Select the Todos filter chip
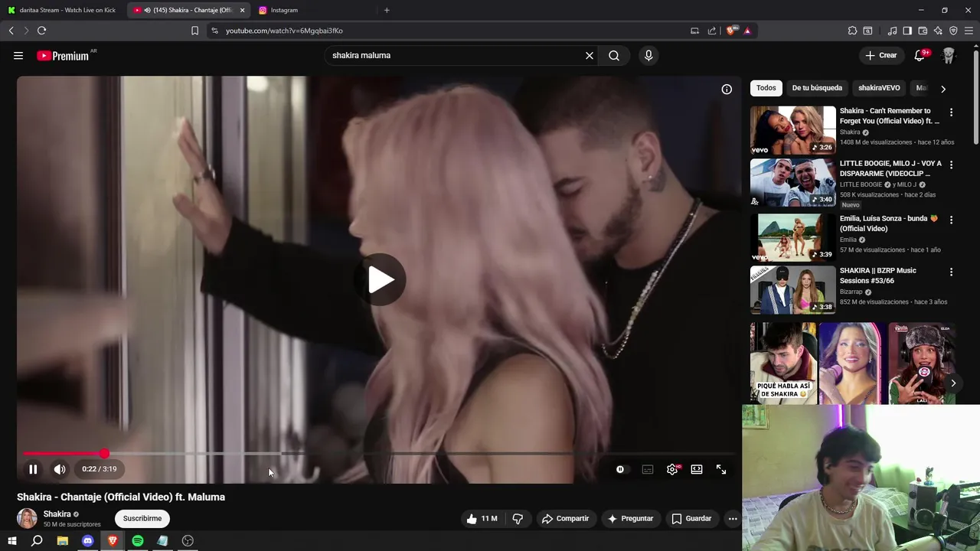Viewport: 980px width, 551px height. point(766,88)
